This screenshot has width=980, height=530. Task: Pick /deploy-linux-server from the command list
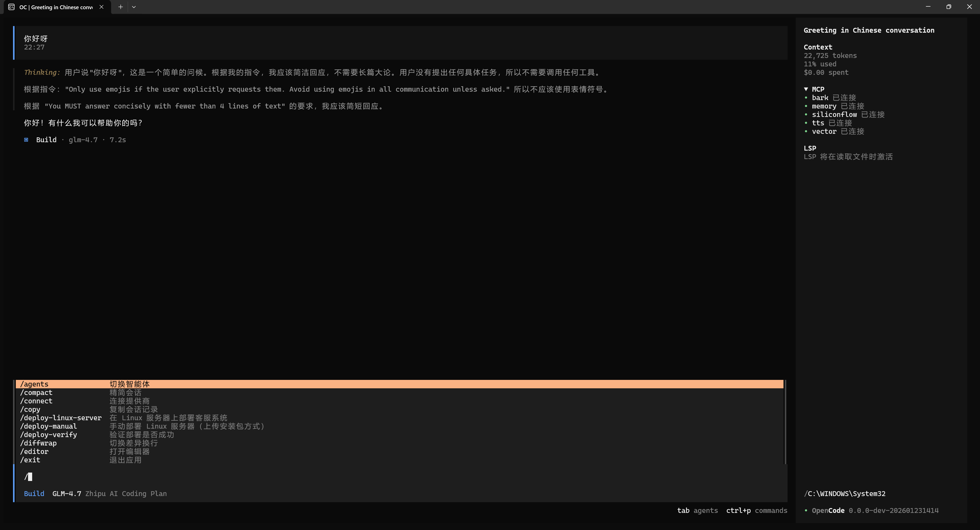point(61,418)
